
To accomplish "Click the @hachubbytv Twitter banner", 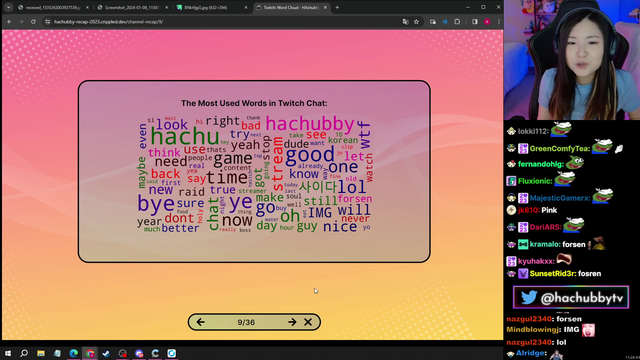I will click(x=571, y=298).
